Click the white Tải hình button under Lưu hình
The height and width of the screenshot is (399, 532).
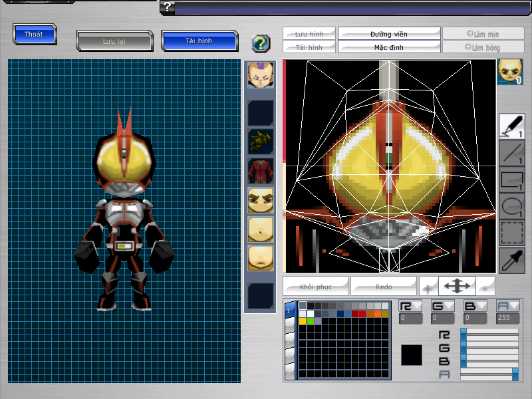(x=309, y=47)
